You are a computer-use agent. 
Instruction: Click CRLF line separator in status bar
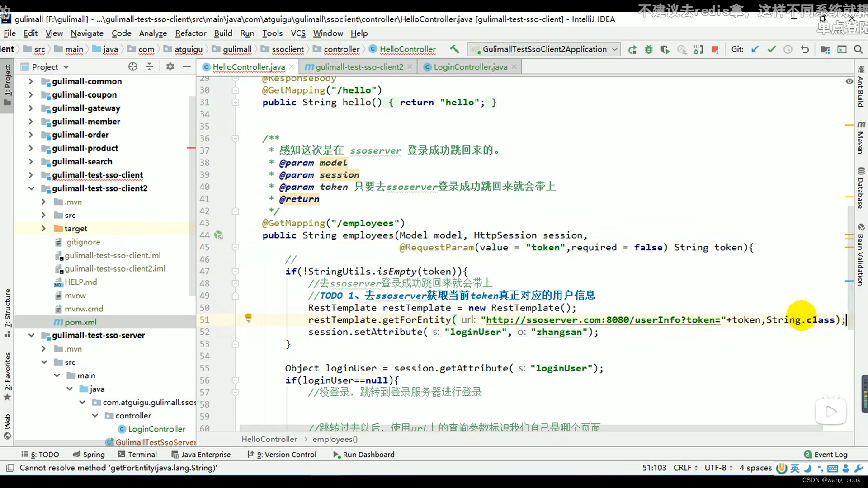click(x=685, y=468)
